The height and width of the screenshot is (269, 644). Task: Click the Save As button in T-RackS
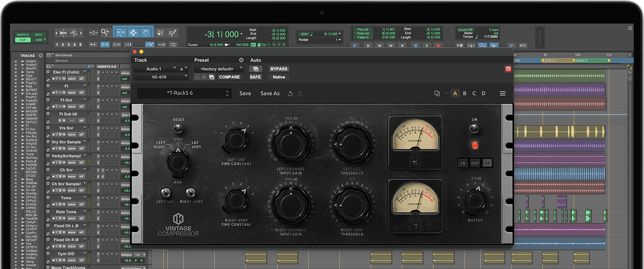point(270,94)
